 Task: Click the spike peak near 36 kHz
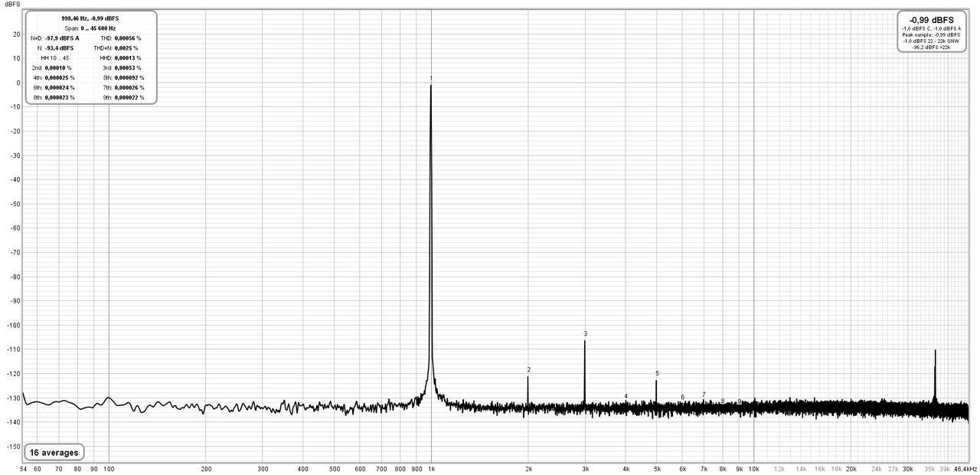pos(935,352)
